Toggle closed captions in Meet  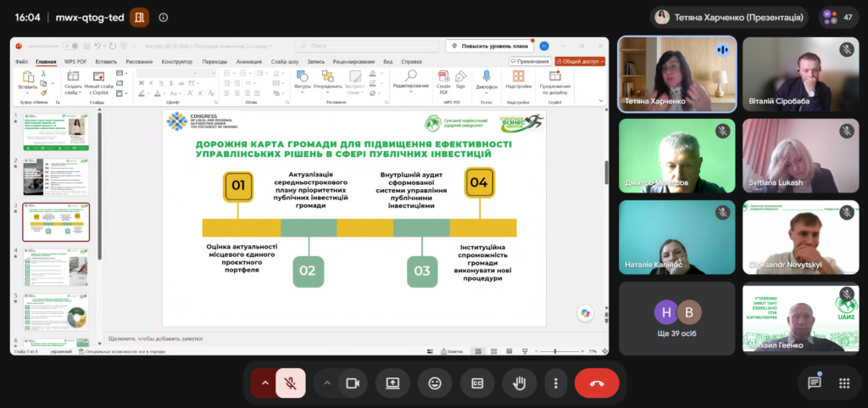[x=477, y=383]
